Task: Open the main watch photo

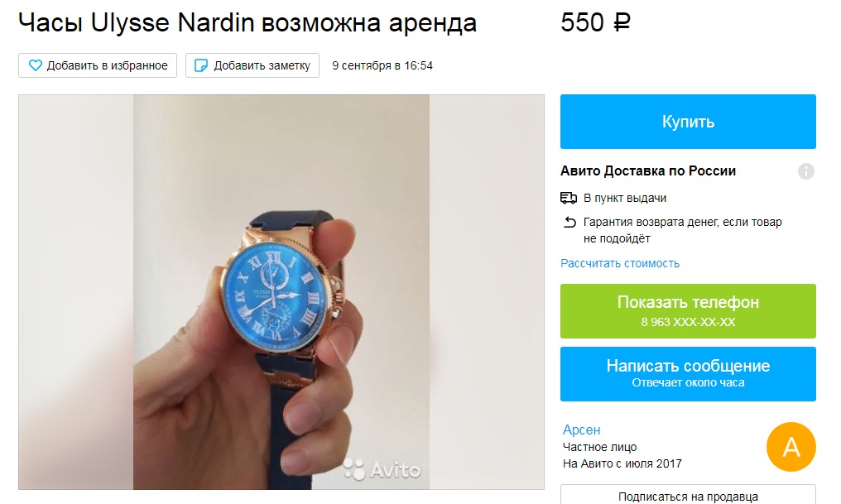Action: (x=281, y=292)
